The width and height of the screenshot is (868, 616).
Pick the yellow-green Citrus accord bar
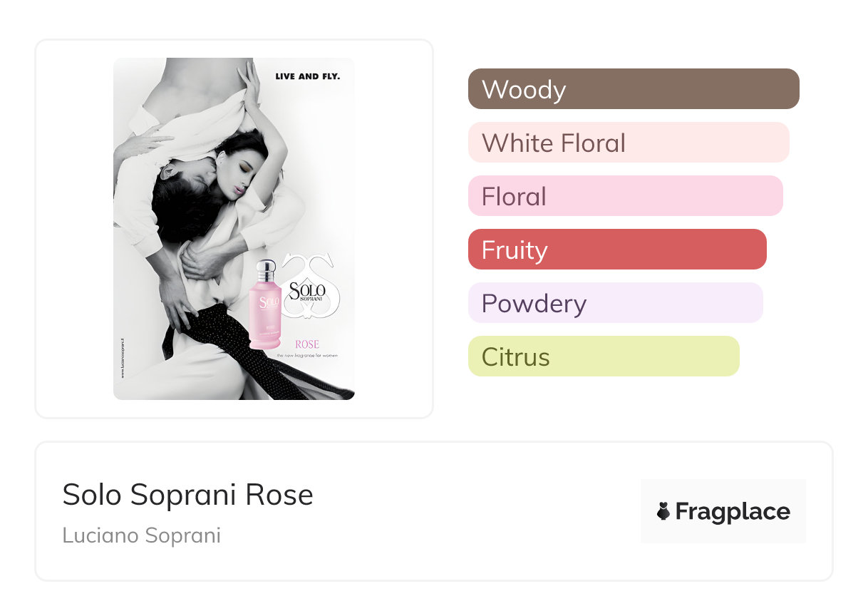pos(603,356)
